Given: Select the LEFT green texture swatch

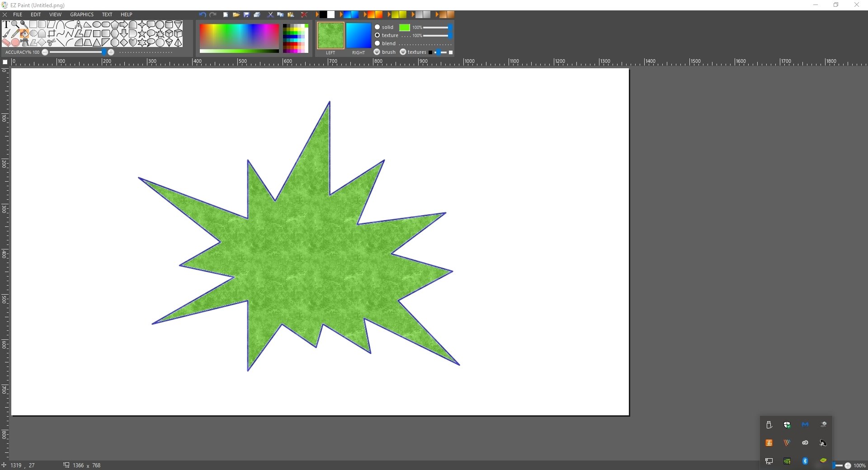Looking at the screenshot, I should point(330,35).
